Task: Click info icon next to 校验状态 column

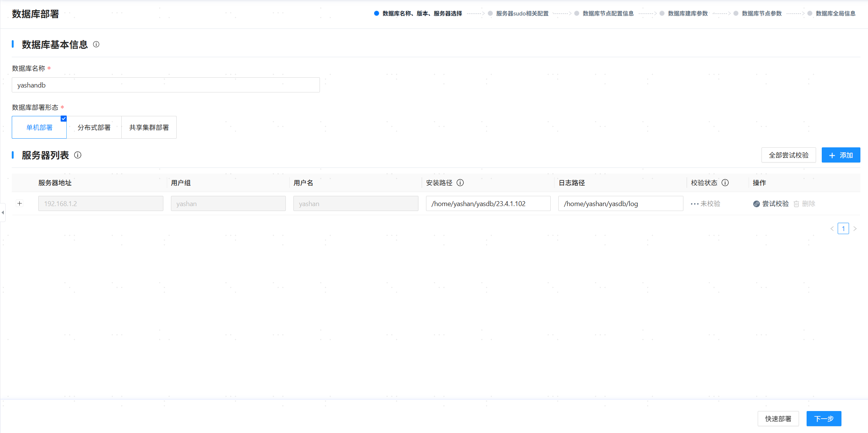Action: coord(725,183)
